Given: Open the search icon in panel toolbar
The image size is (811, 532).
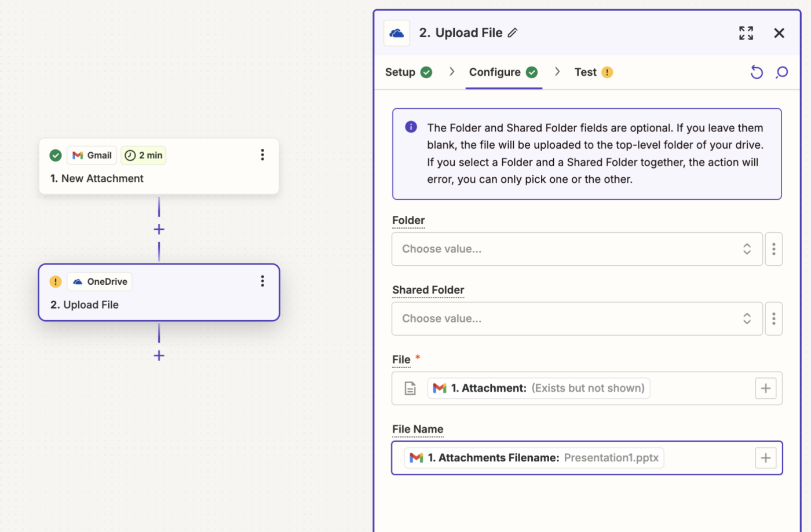Looking at the screenshot, I should pyautogui.click(x=782, y=72).
